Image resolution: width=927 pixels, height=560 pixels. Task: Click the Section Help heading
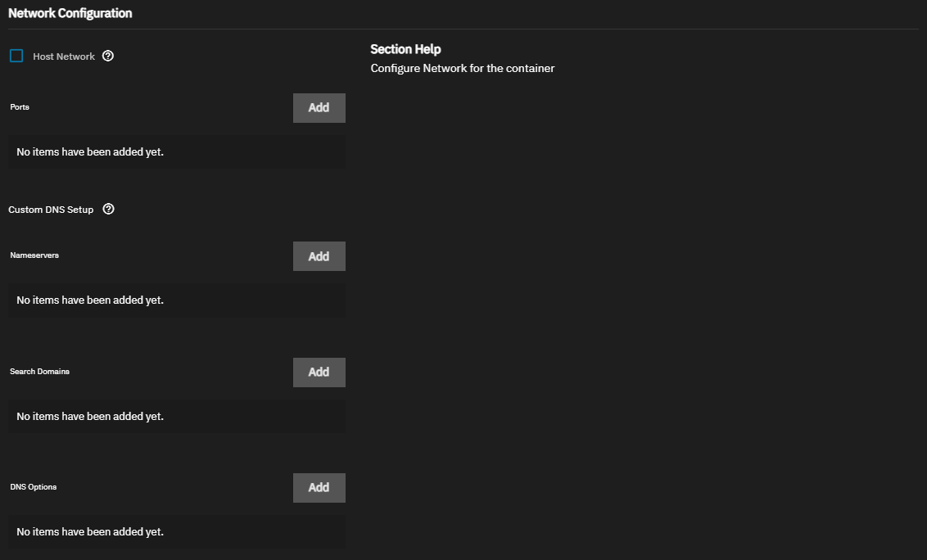pyautogui.click(x=405, y=49)
